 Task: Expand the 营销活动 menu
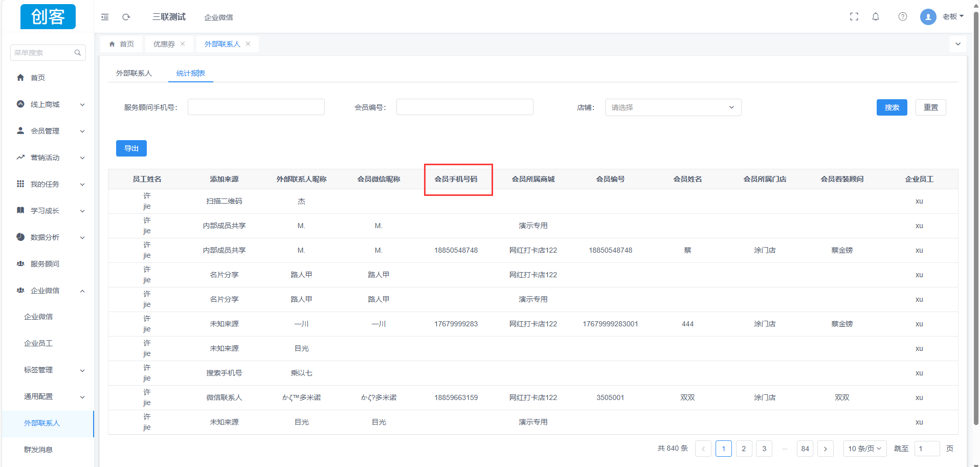48,158
